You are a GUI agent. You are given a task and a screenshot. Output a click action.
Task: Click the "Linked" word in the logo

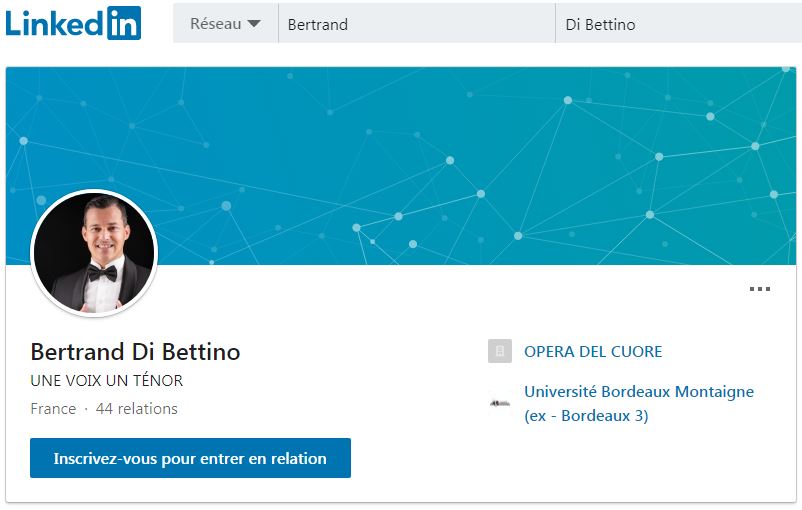point(55,23)
